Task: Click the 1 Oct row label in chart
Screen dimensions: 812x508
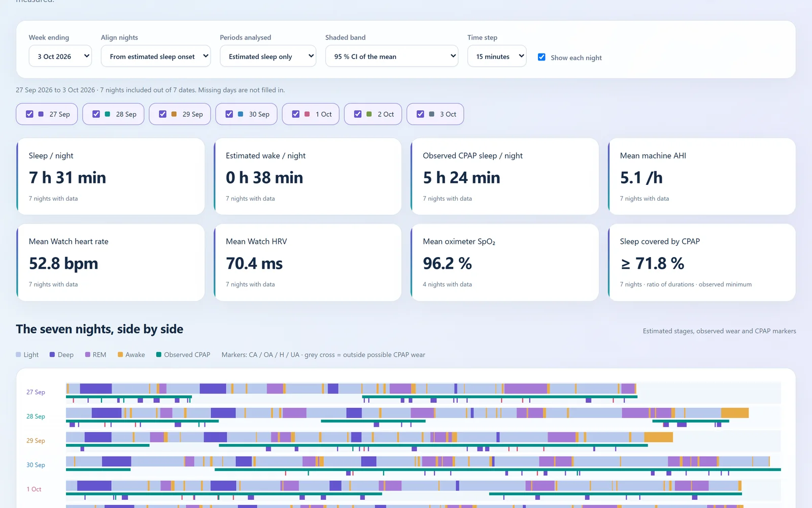Action: click(x=34, y=489)
